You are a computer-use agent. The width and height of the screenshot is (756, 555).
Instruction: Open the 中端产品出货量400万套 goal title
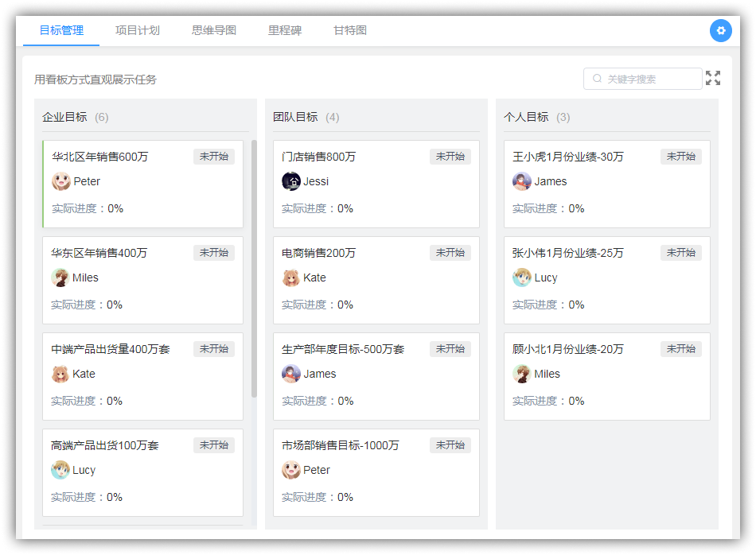click(x=111, y=349)
